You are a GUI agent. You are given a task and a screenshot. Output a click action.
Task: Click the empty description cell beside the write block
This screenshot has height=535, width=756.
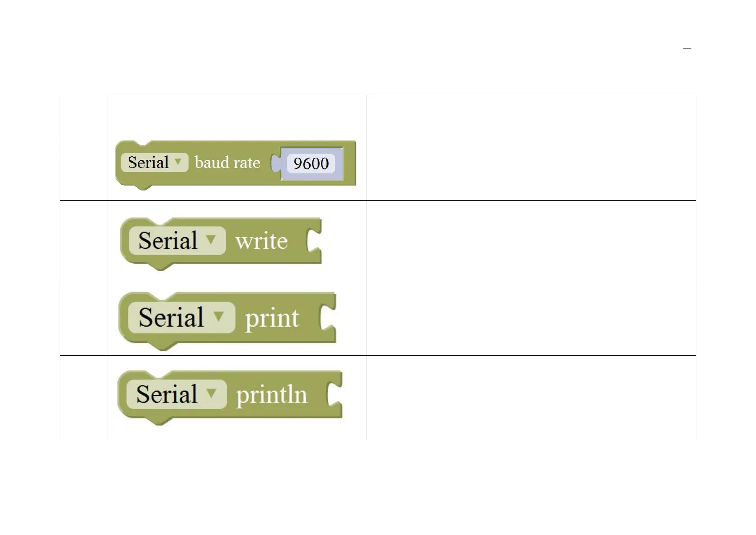pos(531,243)
